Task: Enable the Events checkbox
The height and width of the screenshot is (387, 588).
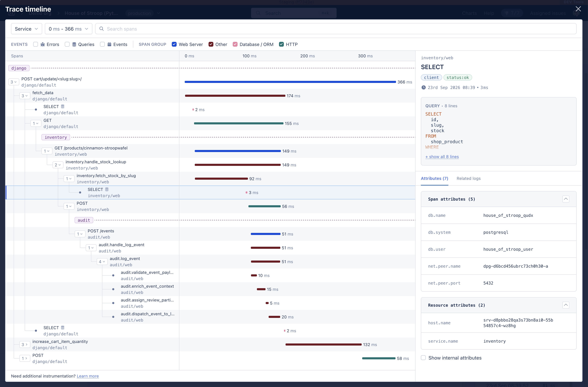Action: tap(102, 44)
